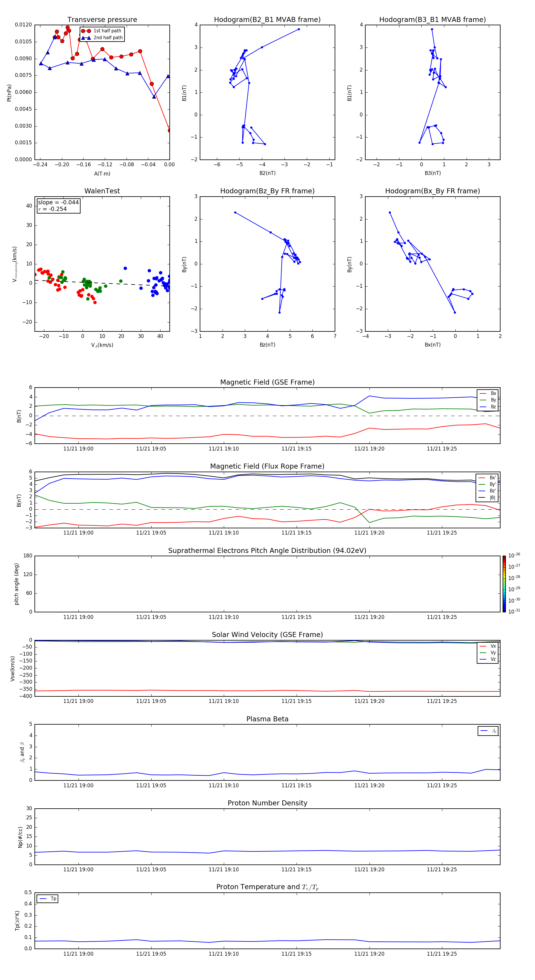Click the 'Bz(nT)' x-axis label
535x980 pixels.
[x=267, y=345]
